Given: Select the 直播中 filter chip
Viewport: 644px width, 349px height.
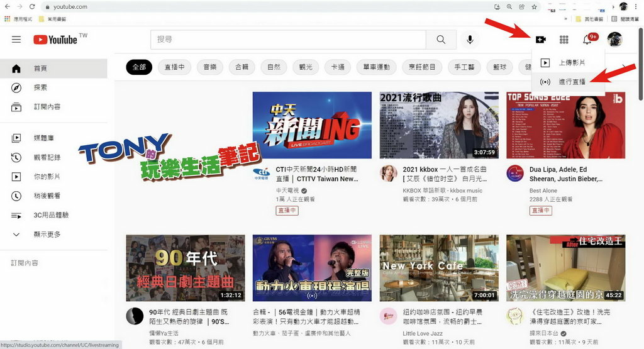Looking at the screenshot, I should (x=175, y=67).
